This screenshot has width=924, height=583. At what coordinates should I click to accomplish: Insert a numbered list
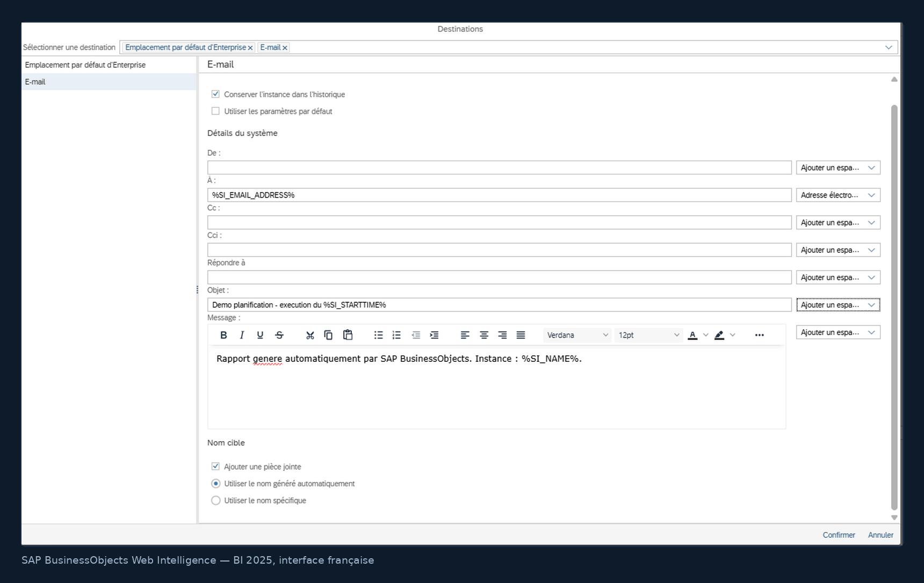(x=396, y=335)
